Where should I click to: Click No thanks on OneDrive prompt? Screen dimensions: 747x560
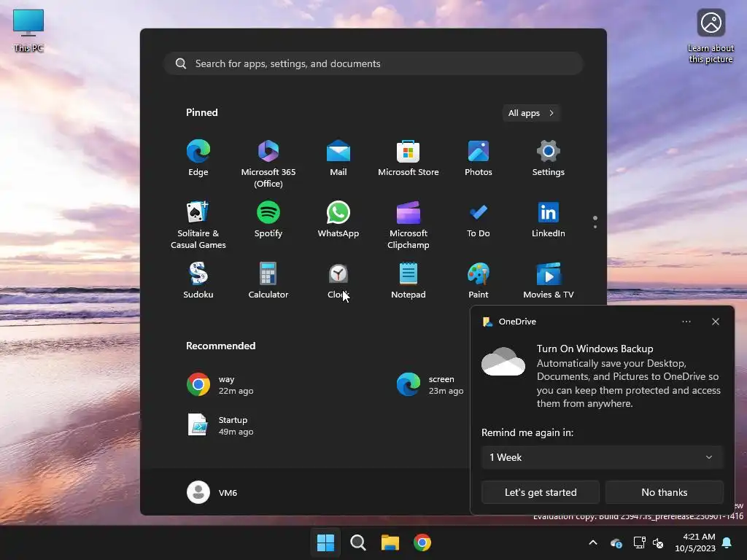[664, 492]
